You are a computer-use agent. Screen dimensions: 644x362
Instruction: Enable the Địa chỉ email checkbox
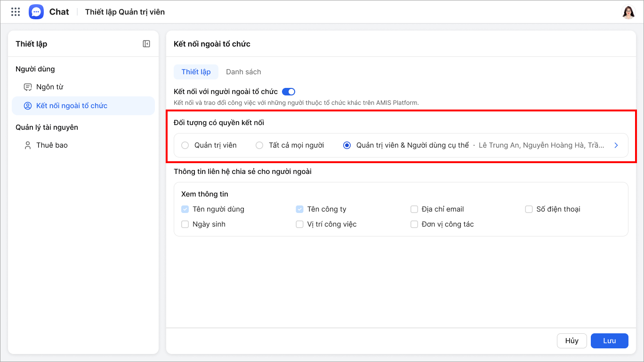414,209
